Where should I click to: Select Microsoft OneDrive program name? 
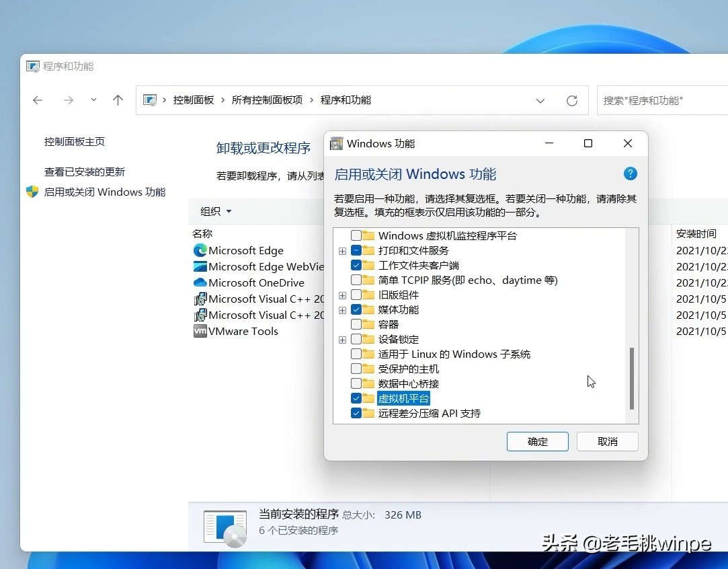[x=256, y=282]
